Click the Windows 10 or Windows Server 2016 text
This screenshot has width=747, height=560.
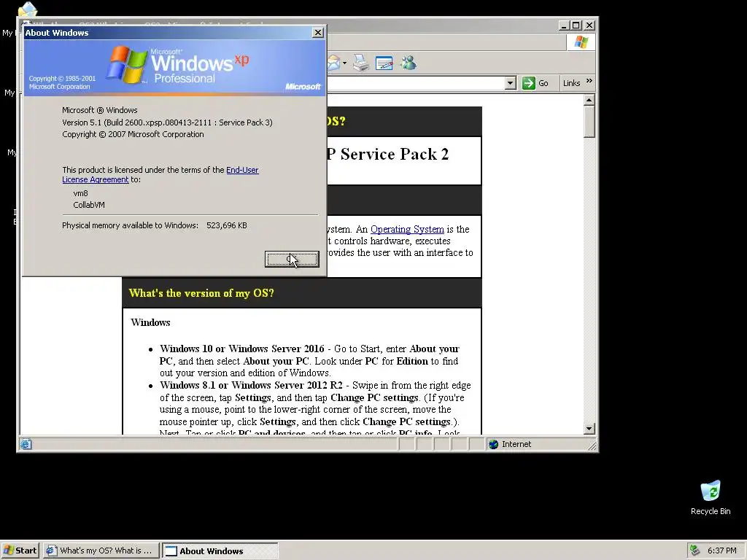242,349
